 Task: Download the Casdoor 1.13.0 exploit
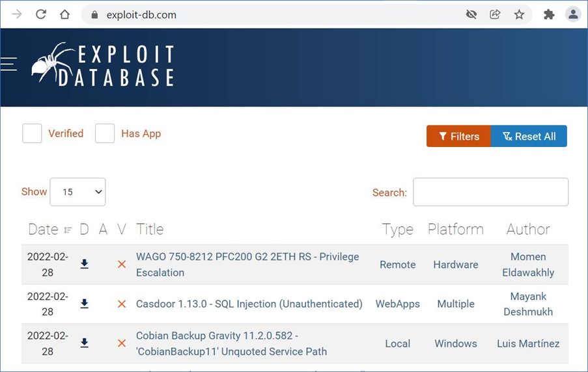(x=84, y=304)
